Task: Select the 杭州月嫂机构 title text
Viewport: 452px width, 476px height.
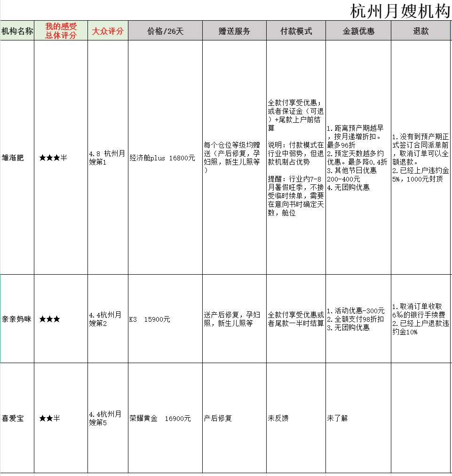Action: [x=401, y=11]
